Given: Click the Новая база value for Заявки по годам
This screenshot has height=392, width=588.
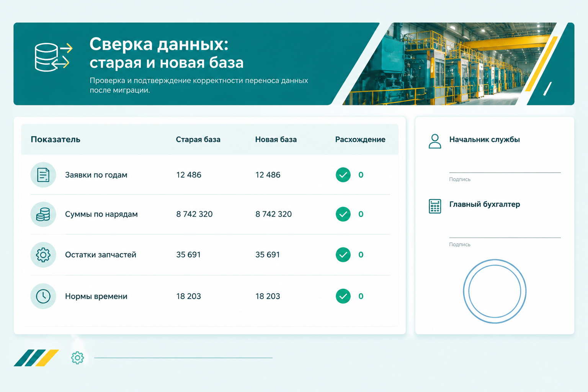Looking at the screenshot, I should tap(268, 175).
